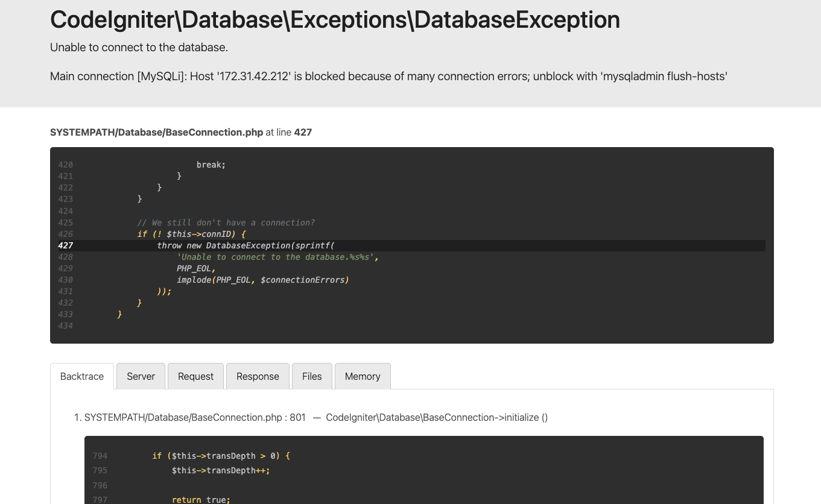Select the 'Unable to connect to the database.%s%s' string
Viewport: 821px width, 504px height.
coord(275,257)
